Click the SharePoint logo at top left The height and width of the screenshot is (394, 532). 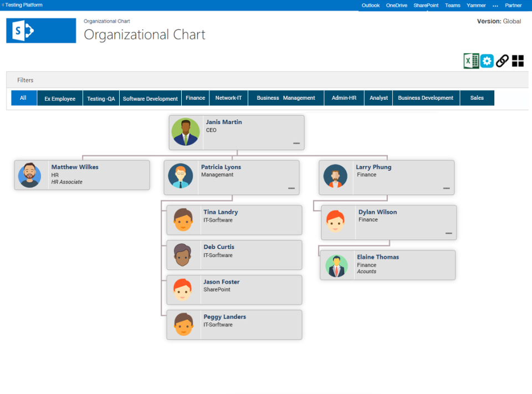click(x=40, y=30)
